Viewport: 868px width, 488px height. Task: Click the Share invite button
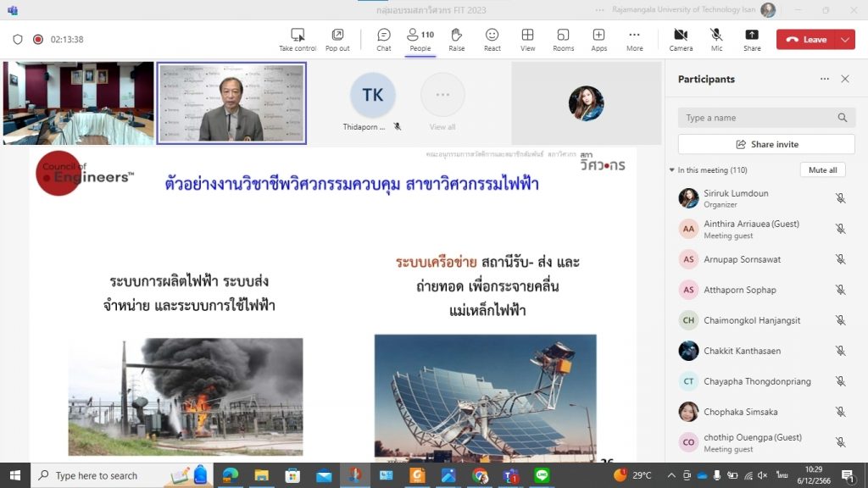[766, 144]
